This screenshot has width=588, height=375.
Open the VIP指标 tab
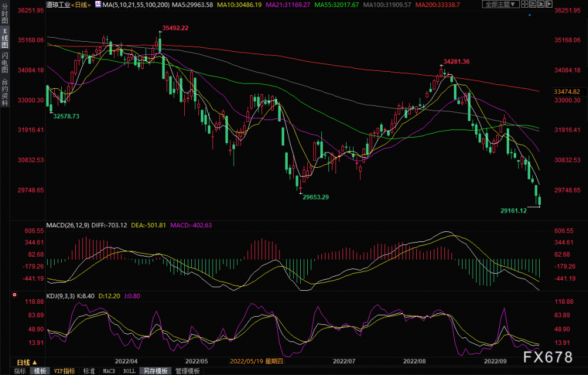point(65,371)
